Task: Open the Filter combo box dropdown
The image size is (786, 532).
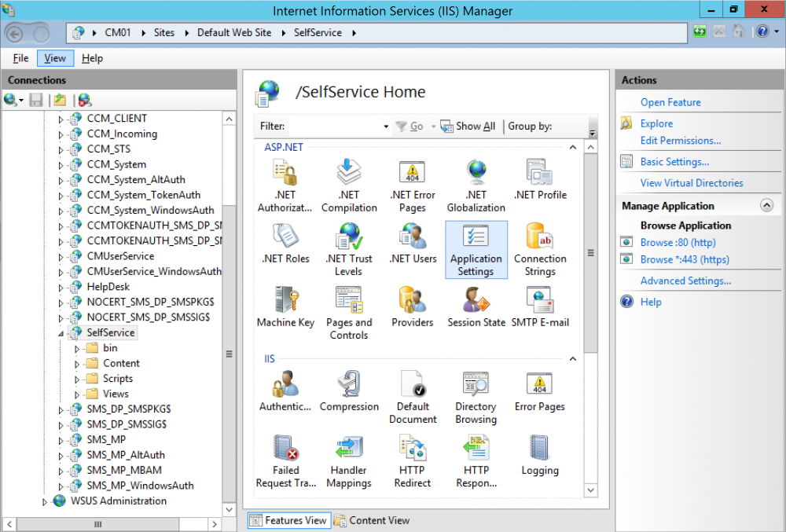Action: pos(386,127)
